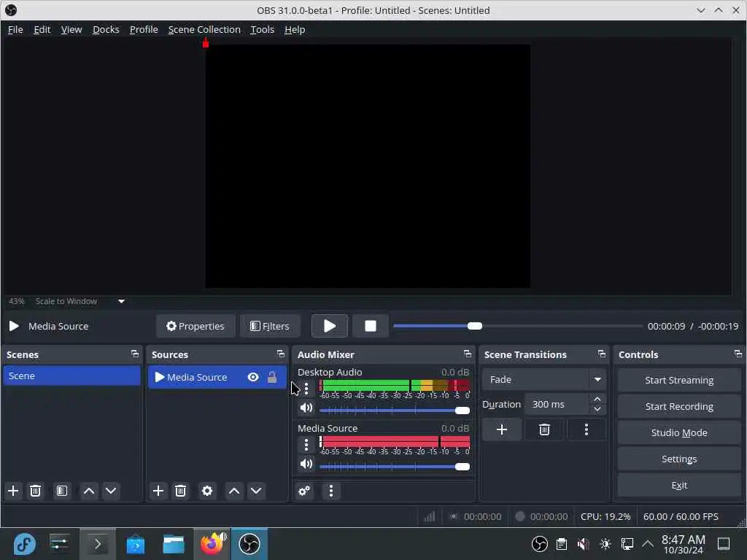The image size is (747, 560).
Task: Float the Scene Transitions dock
Action: [602, 354]
